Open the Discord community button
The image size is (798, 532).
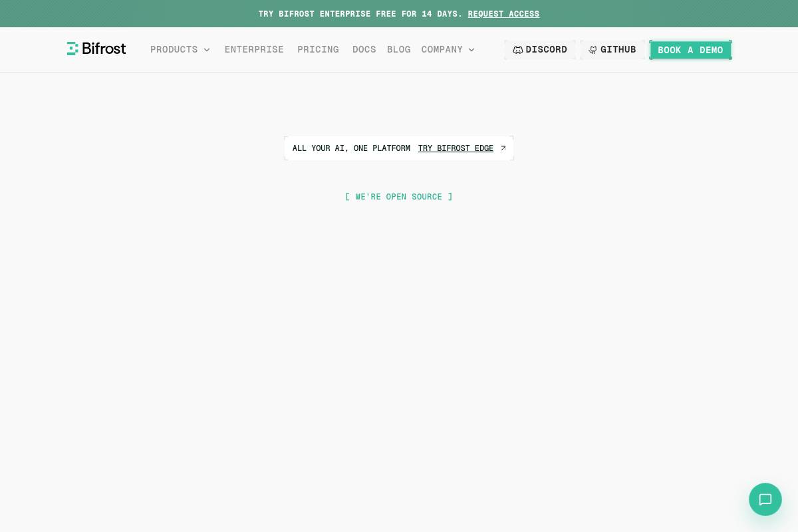click(x=540, y=50)
